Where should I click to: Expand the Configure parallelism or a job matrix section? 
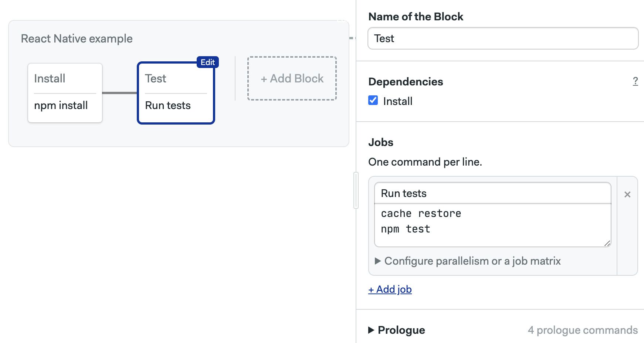pyautogui.click(x=472, y=261)
